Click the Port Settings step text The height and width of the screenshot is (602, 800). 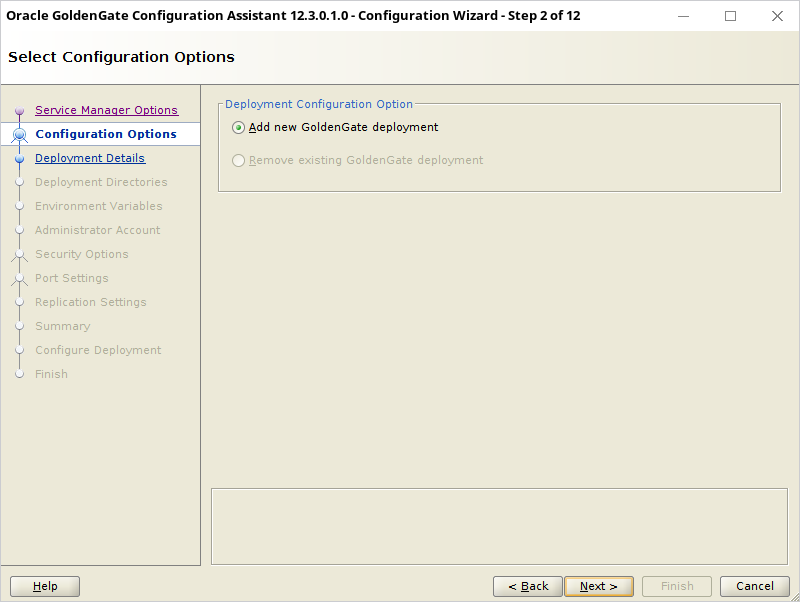click(x=72, y=278)
